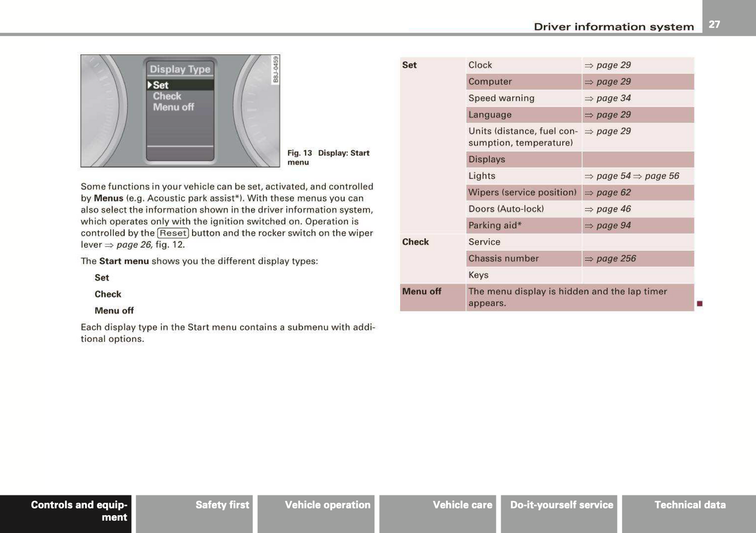
Task: Select the highlighted Set item in display image
Action: tap(161, 85)
